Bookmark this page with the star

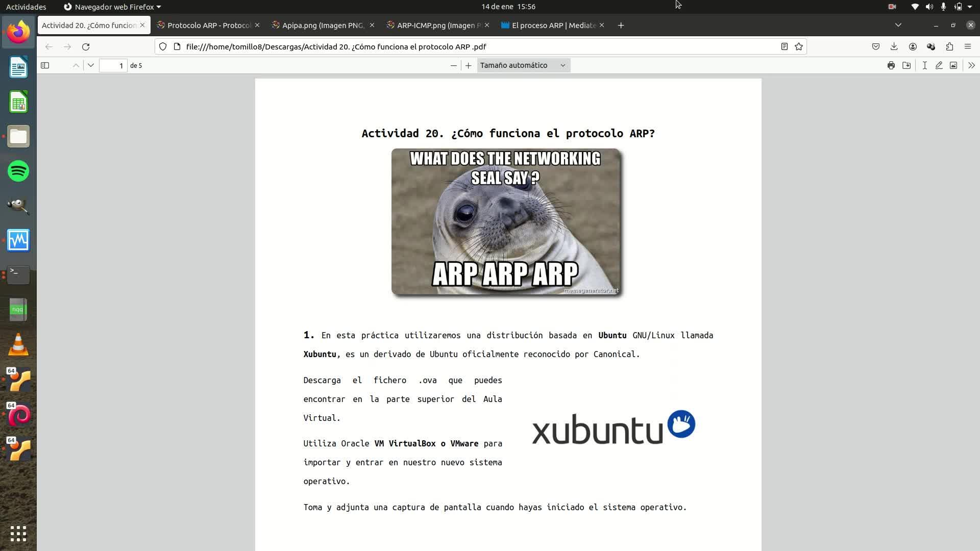pos(799,46)
